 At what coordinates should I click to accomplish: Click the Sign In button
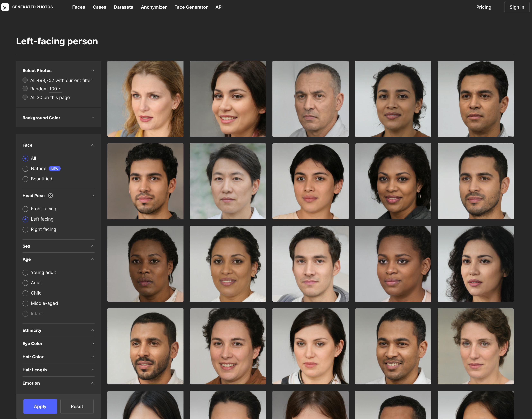pyautogui.click(x=517, y=7)
